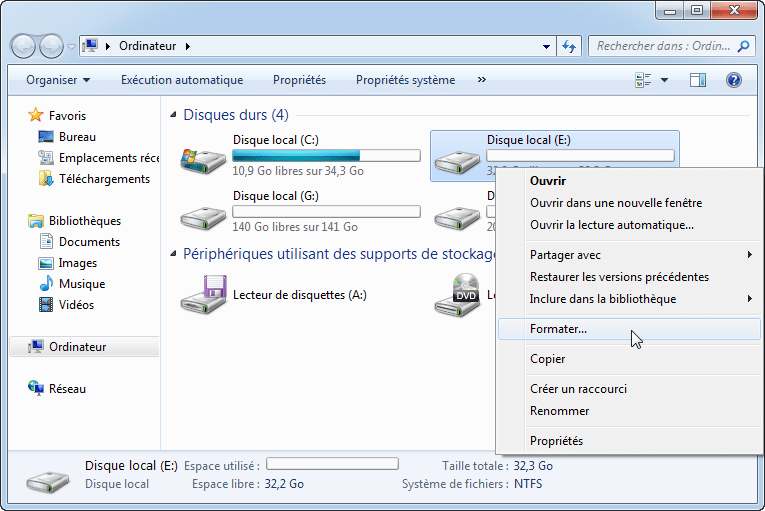This screenshot has width=765, height=511.
Task: Show more toolbar commands chevron
Action: pos(482,80)
